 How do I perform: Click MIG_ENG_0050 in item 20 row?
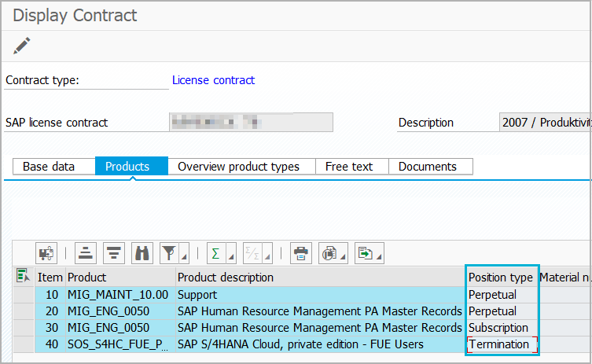tap(120, 311)
